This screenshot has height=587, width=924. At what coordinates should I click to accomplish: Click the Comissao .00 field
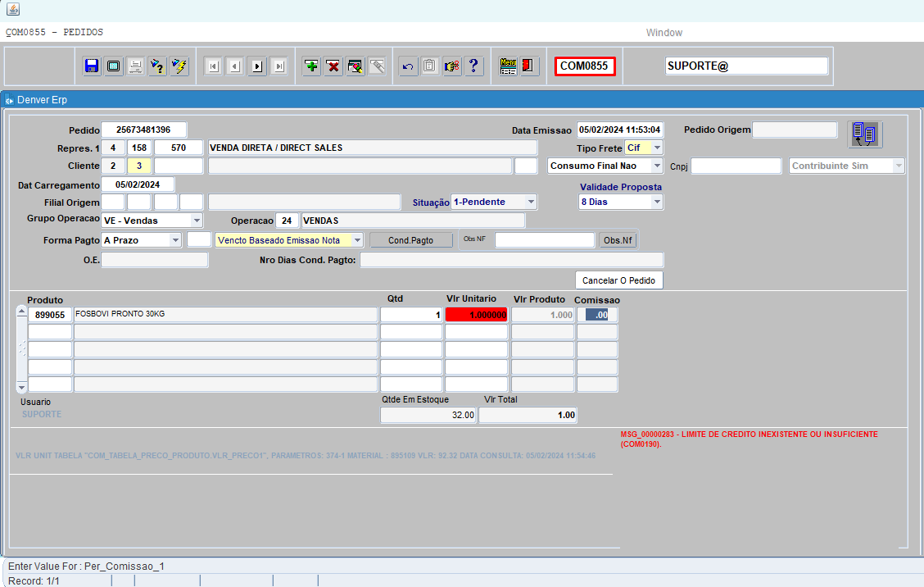(x=597, y=315)
